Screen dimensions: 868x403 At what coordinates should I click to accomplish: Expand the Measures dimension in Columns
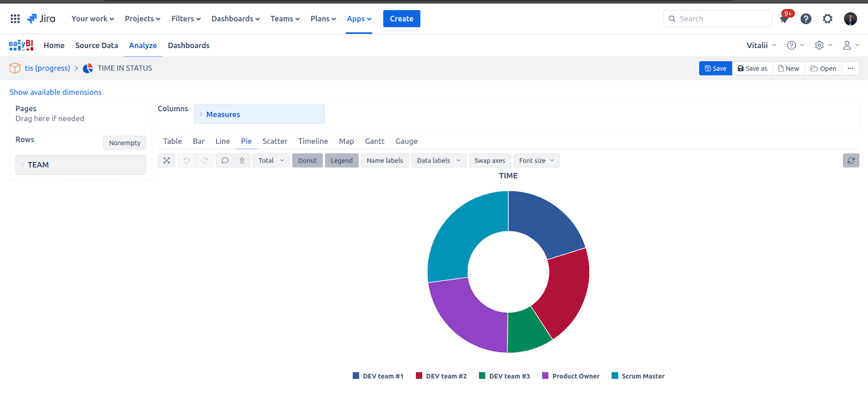point(259,114)
